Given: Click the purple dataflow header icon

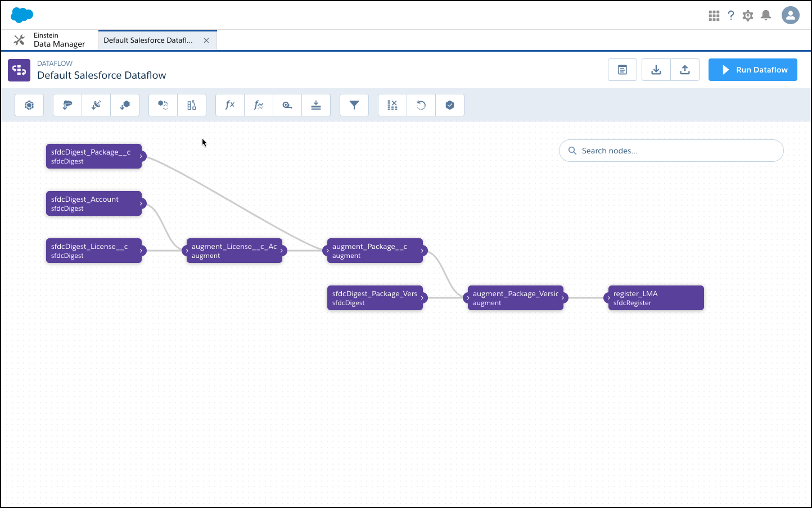Looking at the screenshot, I should 19,70.
